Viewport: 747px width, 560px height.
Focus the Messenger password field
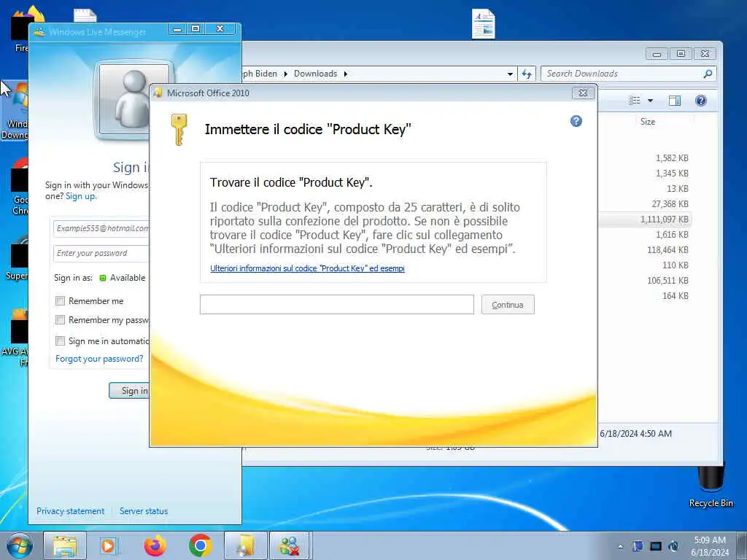[x=101, y=253]
